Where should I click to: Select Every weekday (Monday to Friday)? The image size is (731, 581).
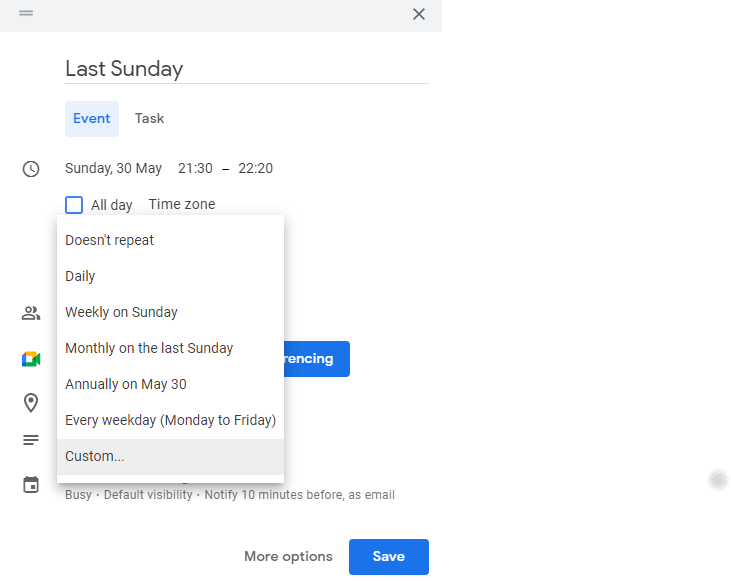[x=170, y=420]
